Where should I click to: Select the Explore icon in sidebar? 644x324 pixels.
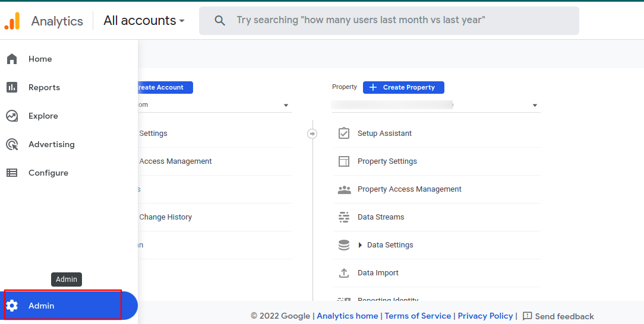[x=12, y=116]
